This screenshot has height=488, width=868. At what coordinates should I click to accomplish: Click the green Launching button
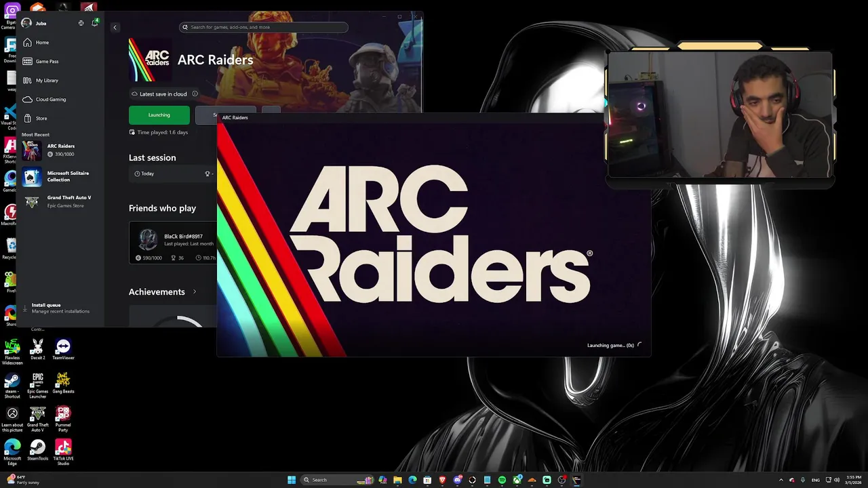point(159,115)
